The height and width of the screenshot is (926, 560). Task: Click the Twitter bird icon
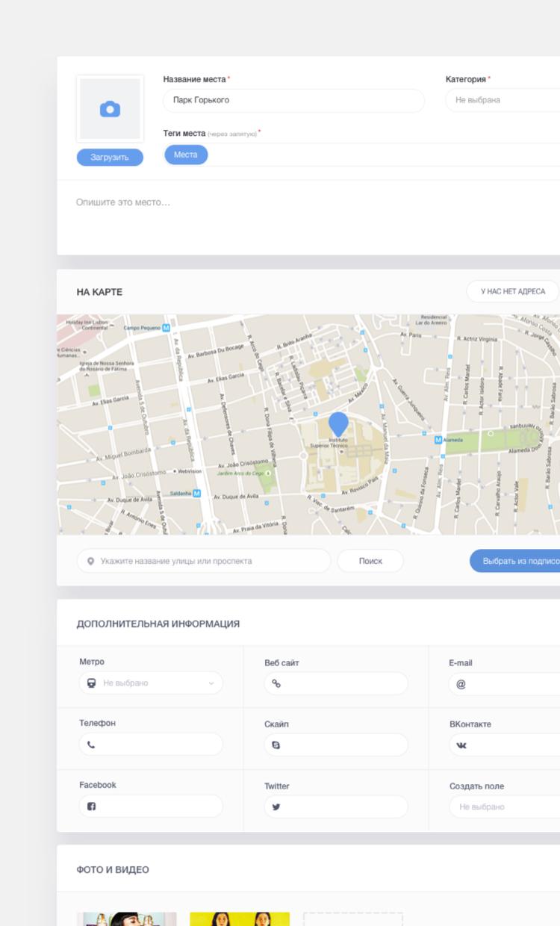click(x=276, y=807)
